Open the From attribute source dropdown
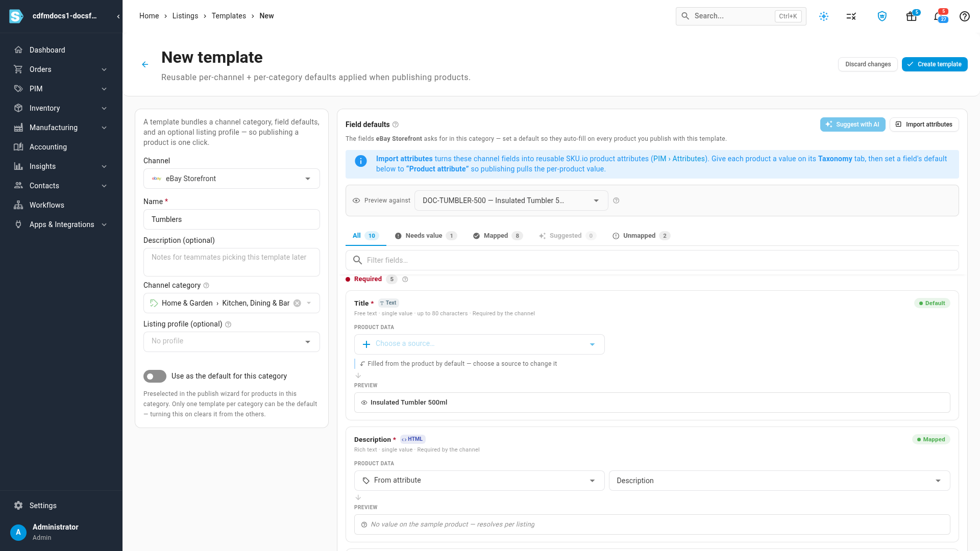Screen dimensions: 980x551 (x=479, y=481)
